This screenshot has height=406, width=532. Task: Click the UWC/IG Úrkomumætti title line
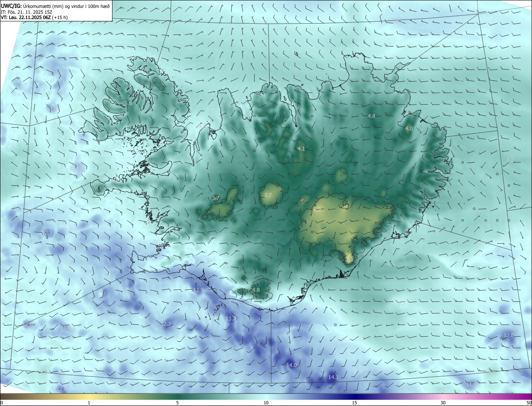pos(55,6)
